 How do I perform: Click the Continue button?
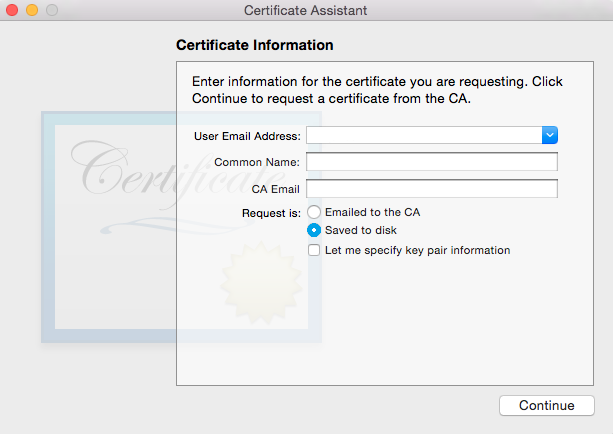tap(547, 405)
